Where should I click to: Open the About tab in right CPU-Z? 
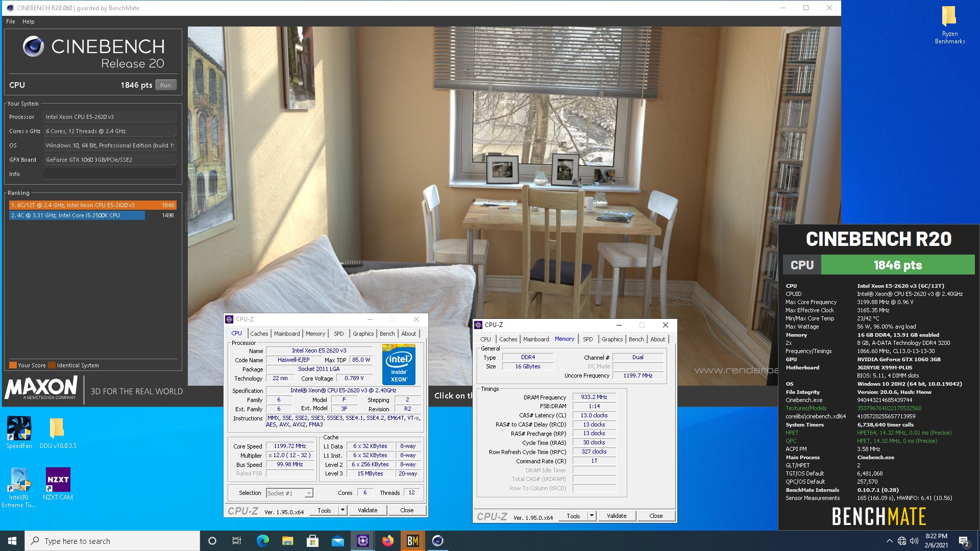pos(658,339)
